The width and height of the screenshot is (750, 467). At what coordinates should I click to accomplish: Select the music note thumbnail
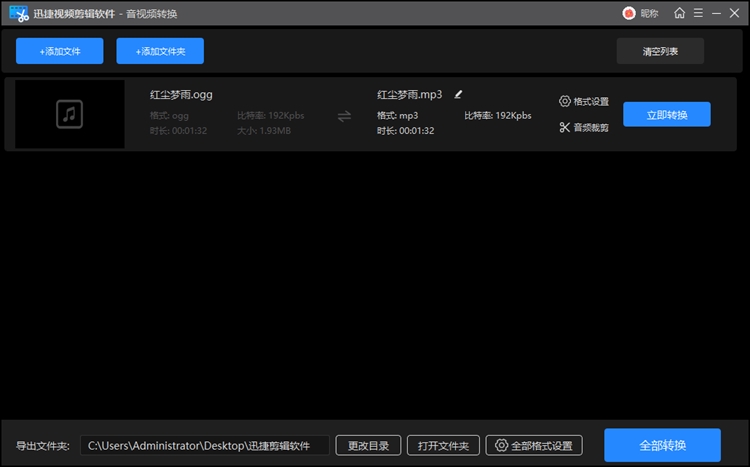point(70,114)
